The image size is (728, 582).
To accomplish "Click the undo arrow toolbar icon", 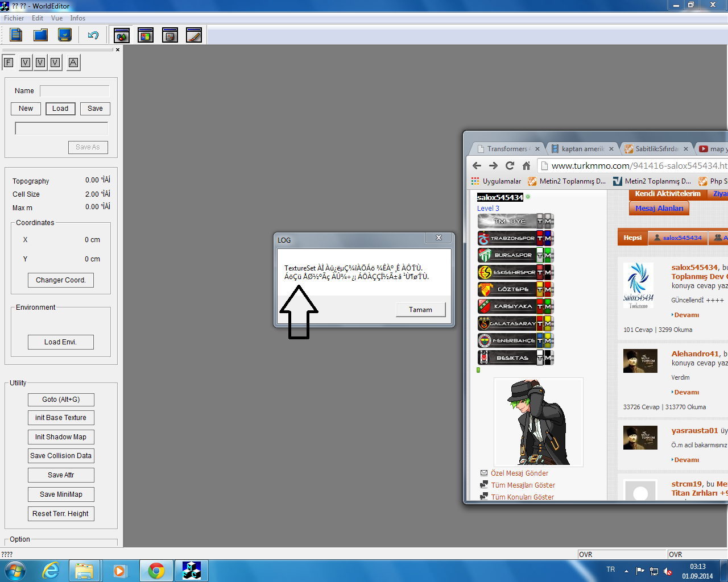I will coord(93,35).
